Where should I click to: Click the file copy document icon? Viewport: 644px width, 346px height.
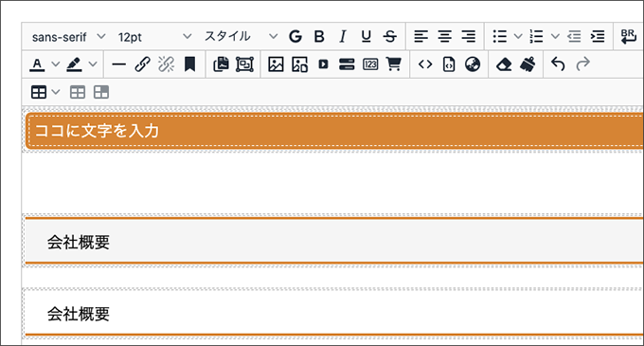point(221,64)
